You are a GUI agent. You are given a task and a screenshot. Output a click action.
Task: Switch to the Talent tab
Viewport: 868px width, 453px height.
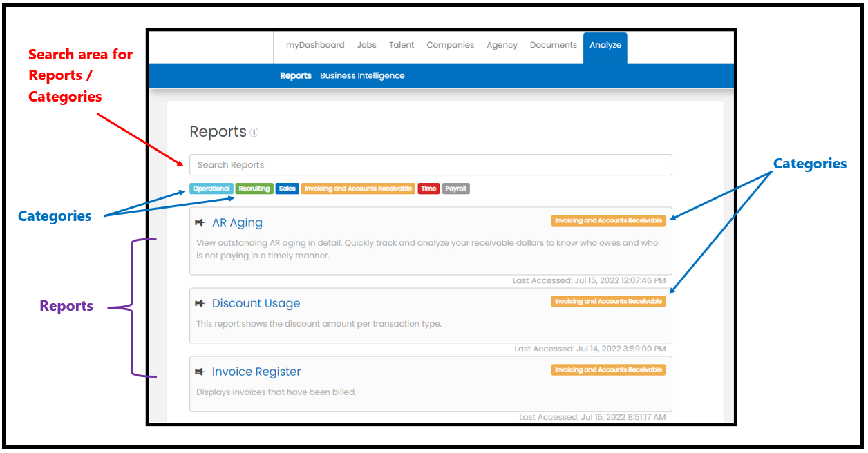click(402, 45)
